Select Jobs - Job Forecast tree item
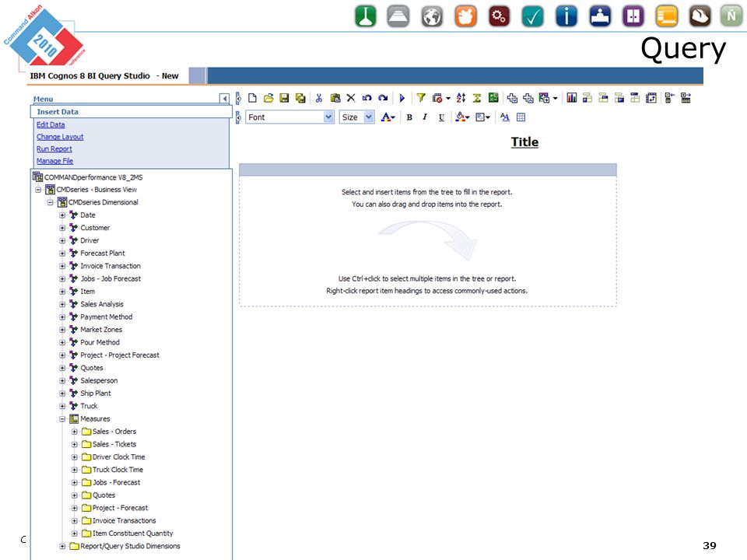This screenshot has width=747, height=560. click(x=110, y=278)
